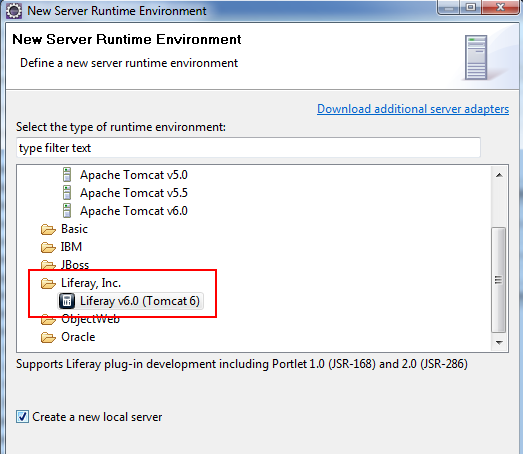
Task: Select Liferay v6.0 (Tomcat 6) entry
Action: 140,301
